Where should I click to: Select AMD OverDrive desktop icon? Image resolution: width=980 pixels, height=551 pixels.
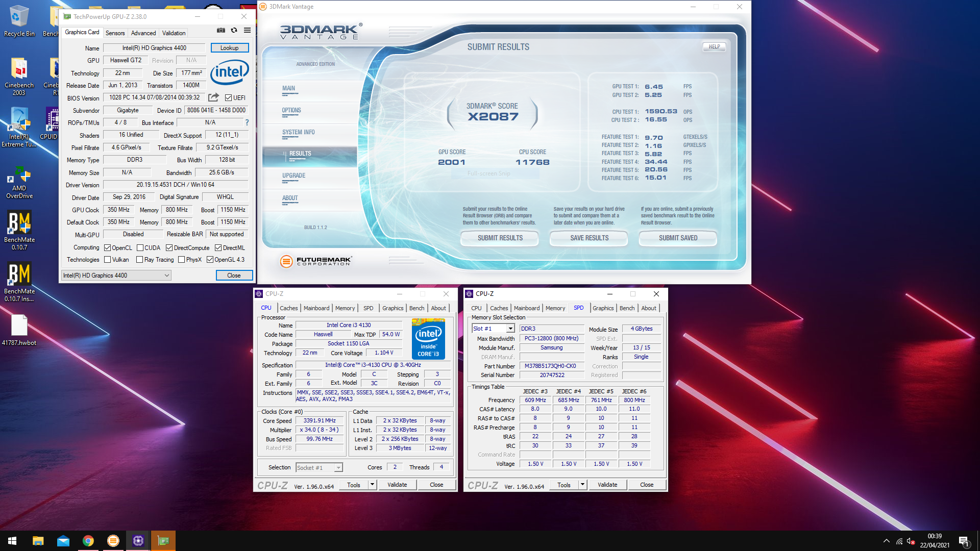[x=19, y=182]
